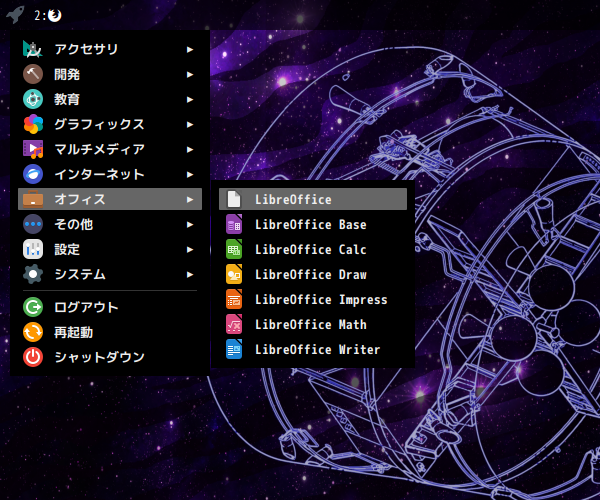Choose 再起動 to reboot

click(x=110, y=332)
